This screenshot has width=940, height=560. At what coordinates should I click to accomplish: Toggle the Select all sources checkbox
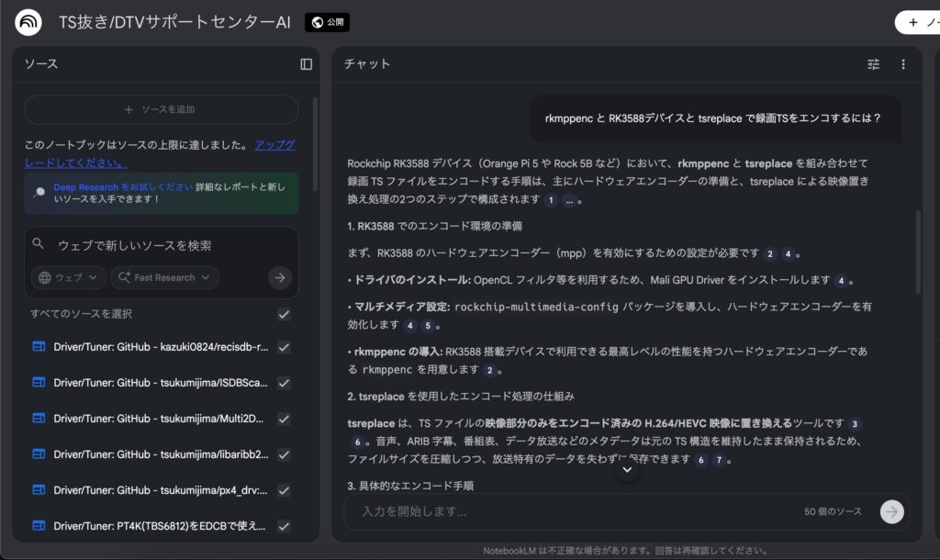click(285, 314)
